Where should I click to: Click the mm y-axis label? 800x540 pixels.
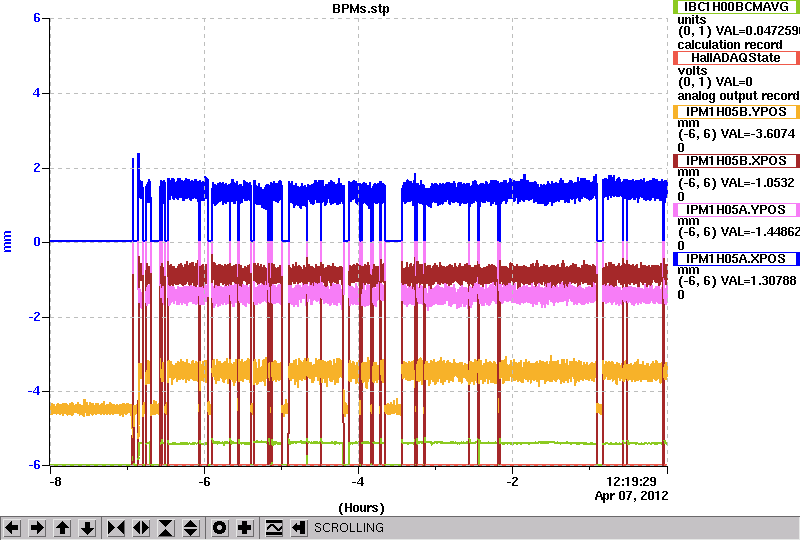(x=7, y=241)
